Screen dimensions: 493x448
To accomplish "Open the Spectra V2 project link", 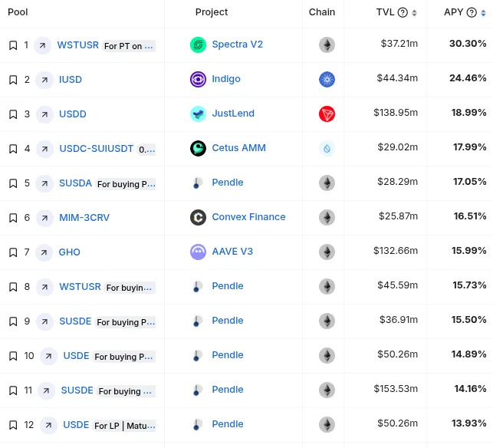I will [x=238, y=44].
